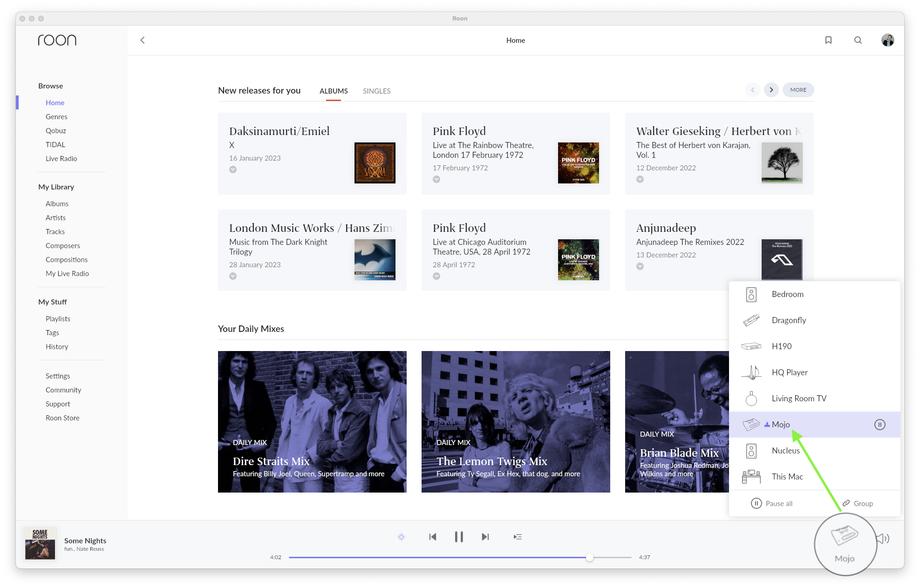Image resolution: width=920 pixels, height=588 pixels.
Task: Open the search magnifier icon
Action: coord(858,40)
